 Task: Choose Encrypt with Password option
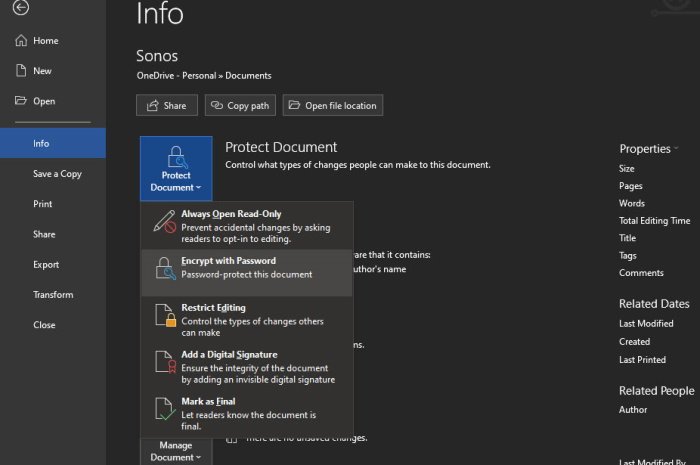tap(247, 272)
